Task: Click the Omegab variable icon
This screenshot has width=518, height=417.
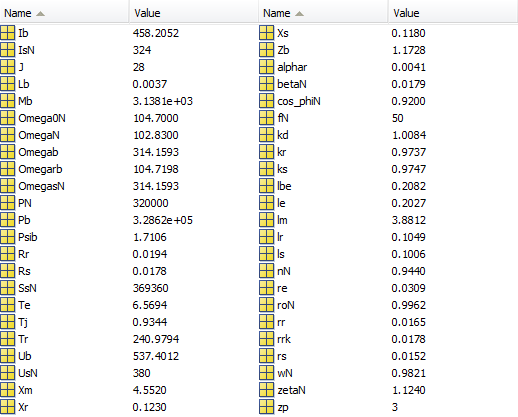Action: (8, 152)
